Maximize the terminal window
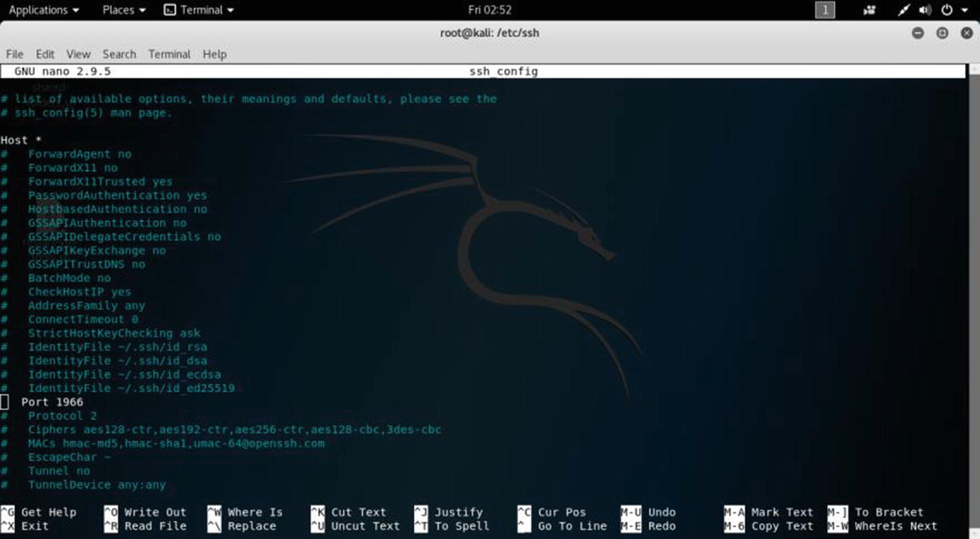This screenshot has width=980, height=539. pos(942,33)
